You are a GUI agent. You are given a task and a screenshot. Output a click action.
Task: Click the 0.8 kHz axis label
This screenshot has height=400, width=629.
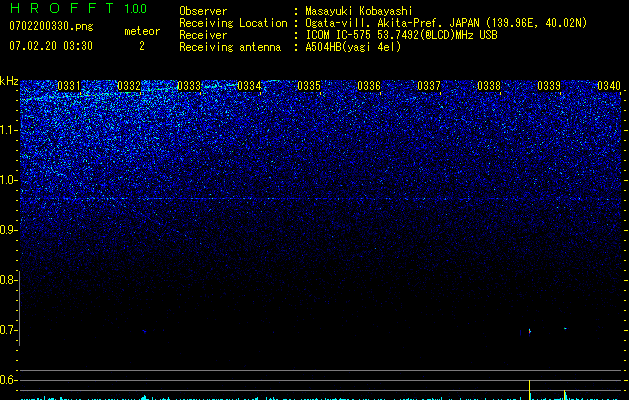tap(8, 280)
